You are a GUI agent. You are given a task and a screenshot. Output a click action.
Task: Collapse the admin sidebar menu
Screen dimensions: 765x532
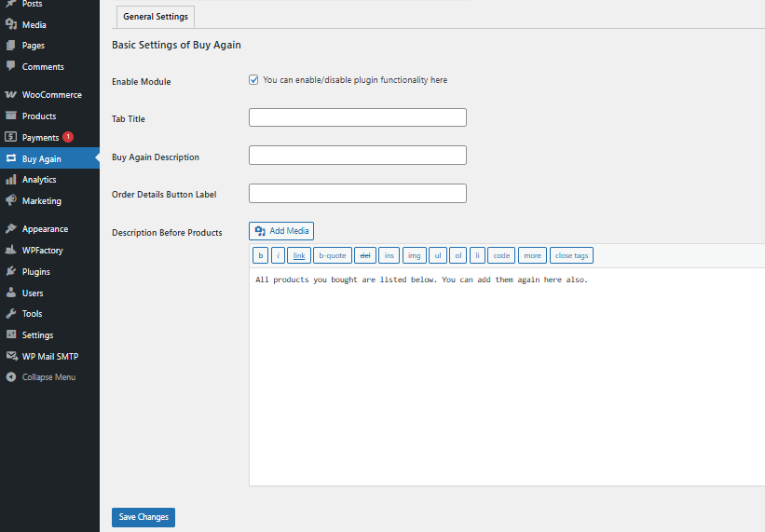(52, 377)
